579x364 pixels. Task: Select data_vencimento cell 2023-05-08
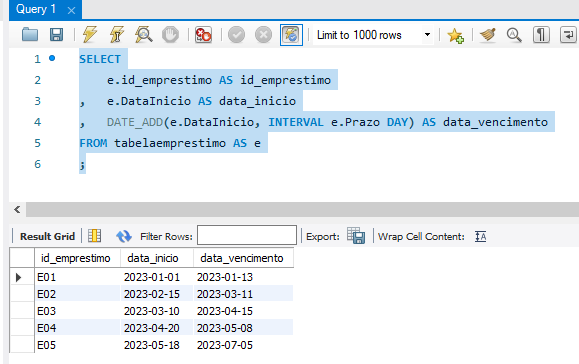243,328
